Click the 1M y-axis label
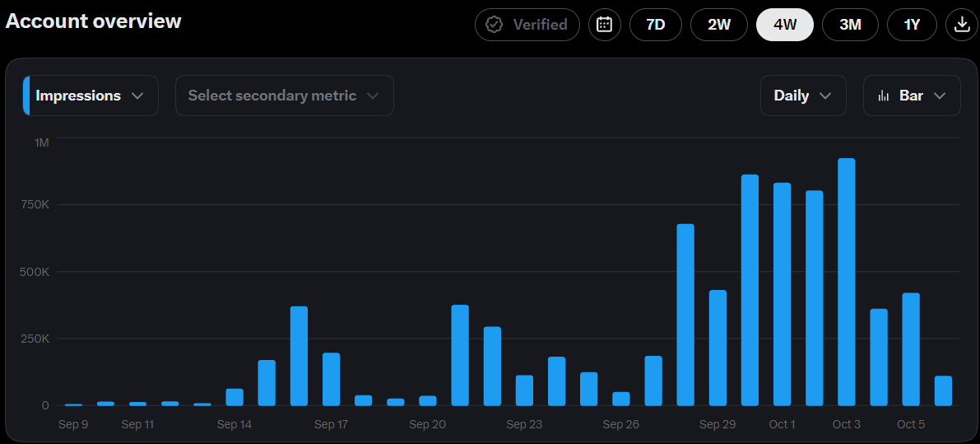The width and height of the screenshot is (980, 444). pos(41,143)
